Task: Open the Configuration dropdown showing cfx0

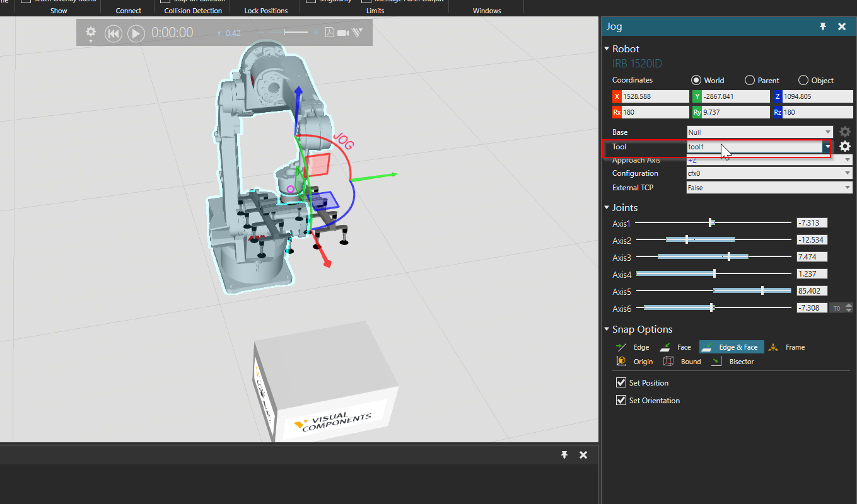Action: coord(769,173)
